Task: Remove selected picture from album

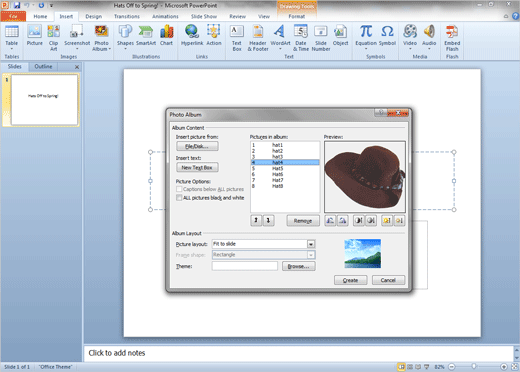Action: pos(303,220)
